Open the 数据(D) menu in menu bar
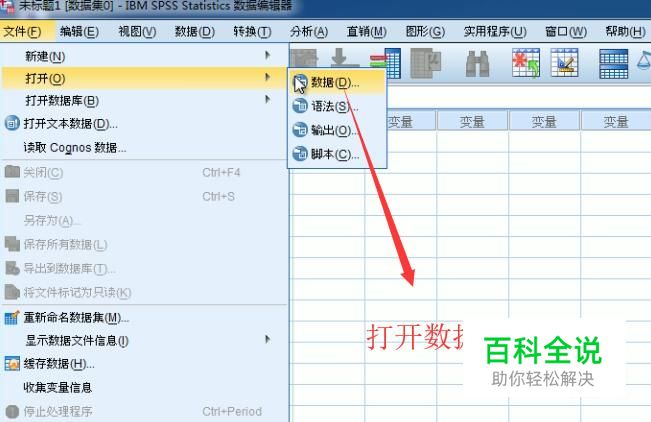This screenshot has width=651, height=422. click(195, 32)
